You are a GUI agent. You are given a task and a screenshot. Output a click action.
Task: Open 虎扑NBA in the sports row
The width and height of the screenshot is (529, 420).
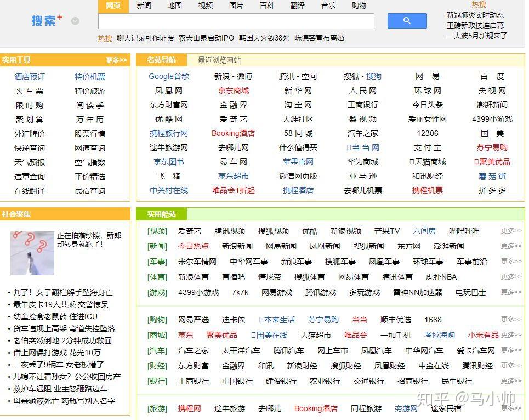click(441, 277)
